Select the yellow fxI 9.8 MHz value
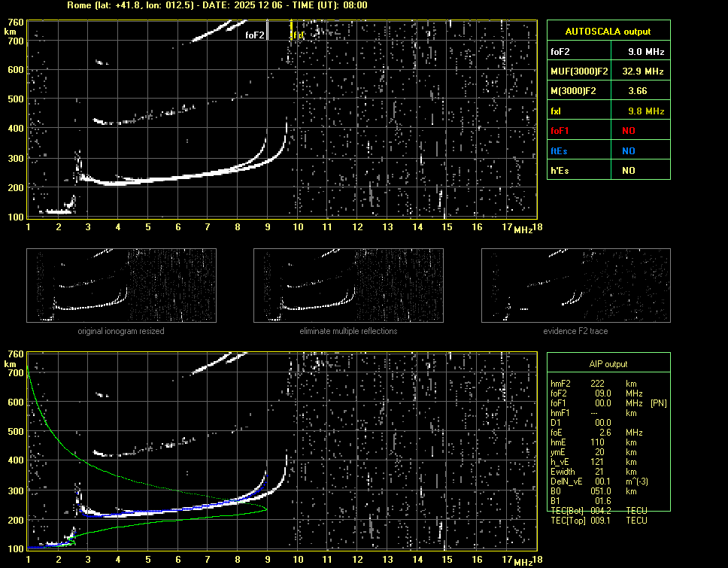This screenshot has height=568, width=728. coord(646,111)
